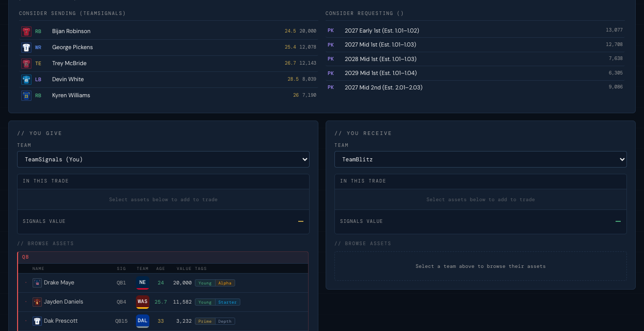Click Jayden Daniels' jersey icon

37,302
